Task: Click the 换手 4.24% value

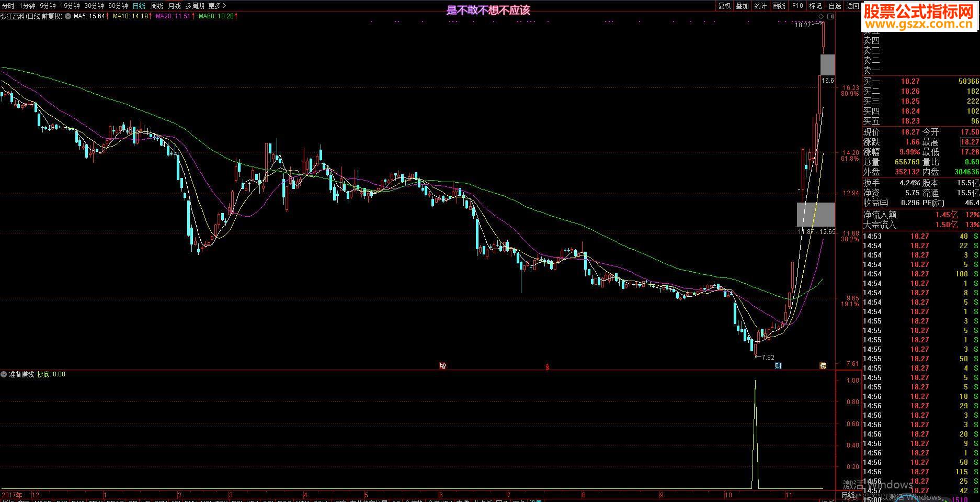Action: (x=909, y=183)
